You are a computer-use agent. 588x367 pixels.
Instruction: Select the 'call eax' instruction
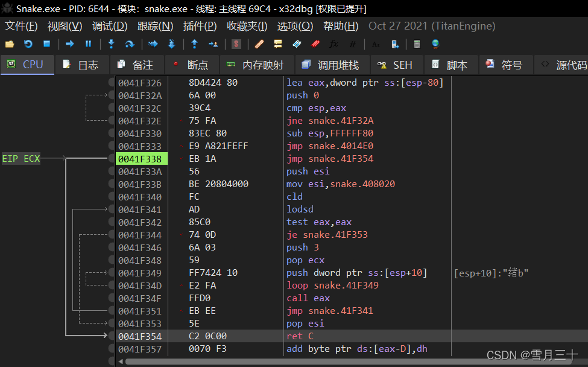[308, 298]
